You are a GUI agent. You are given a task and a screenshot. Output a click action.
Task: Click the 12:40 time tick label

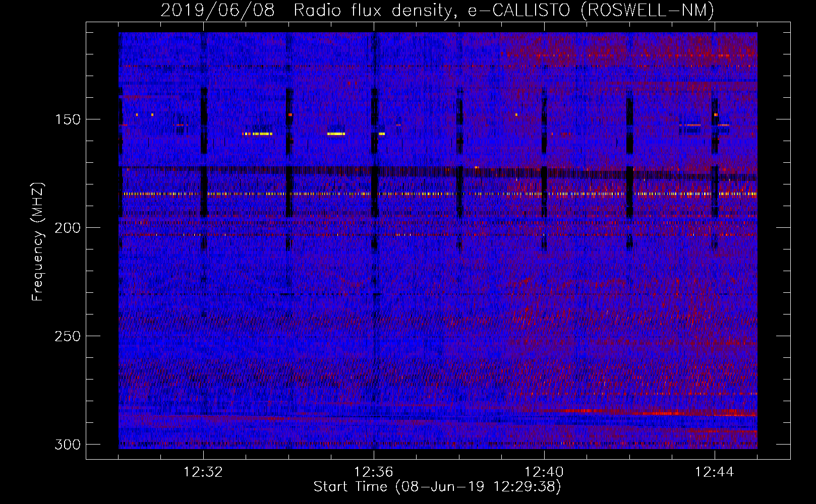(x=544, y=472)
